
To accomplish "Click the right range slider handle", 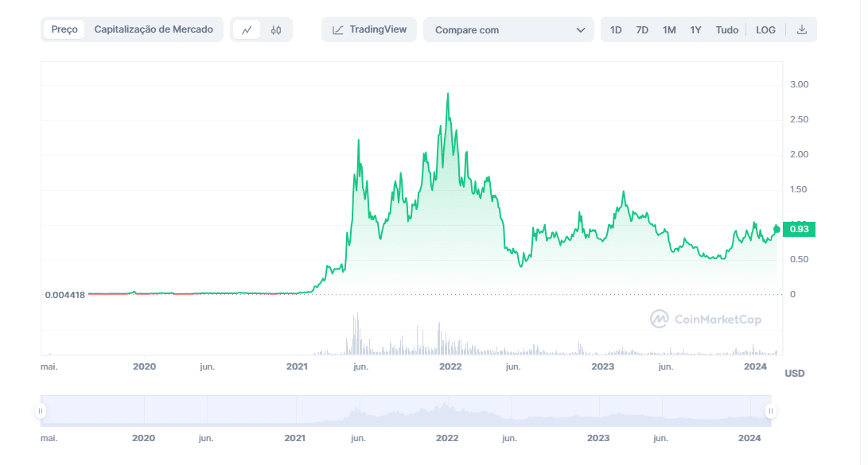I will coord(770,411).
